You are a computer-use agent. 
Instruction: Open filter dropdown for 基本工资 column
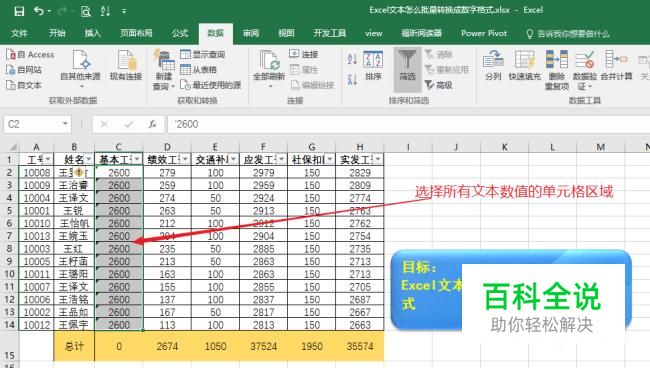click(x=137, y=159)
